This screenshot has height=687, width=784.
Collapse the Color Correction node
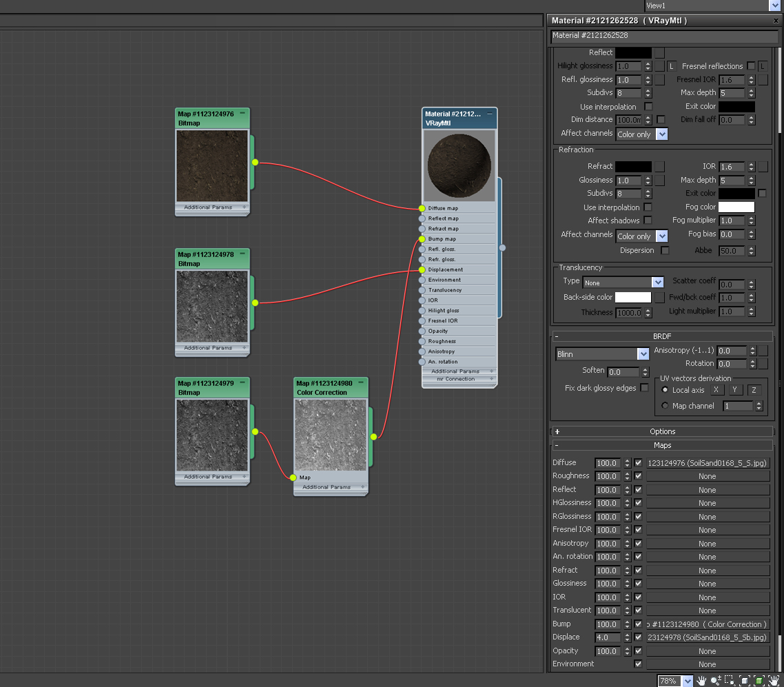tap(361, 383)
